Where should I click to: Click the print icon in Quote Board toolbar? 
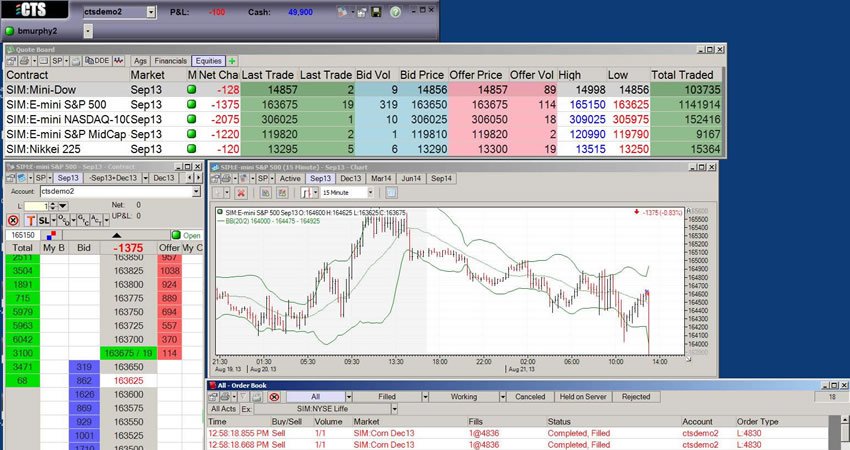(x=24, y=61)
